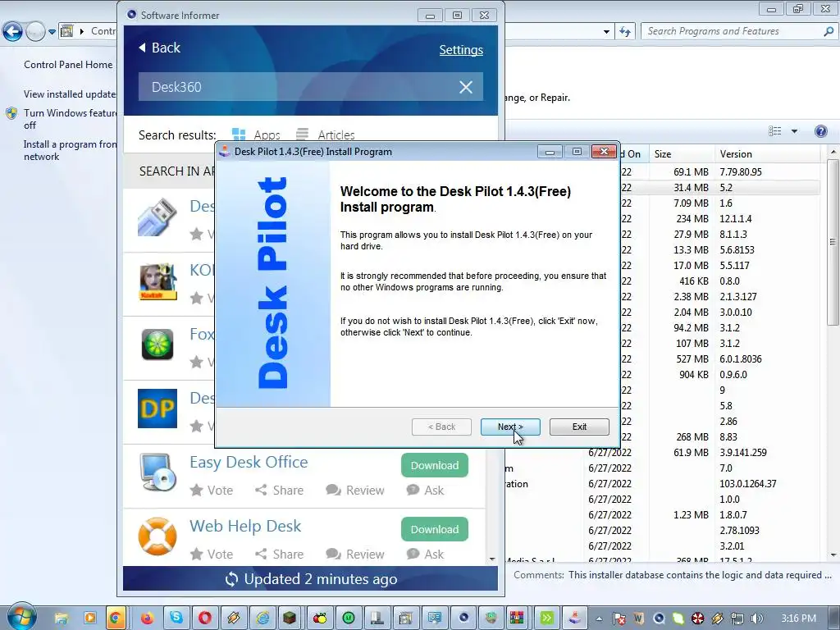The height and width of the screenshot is (630, 840).
Task: Click the view layout icon in Programs list
Action: (x=774, y=131)
